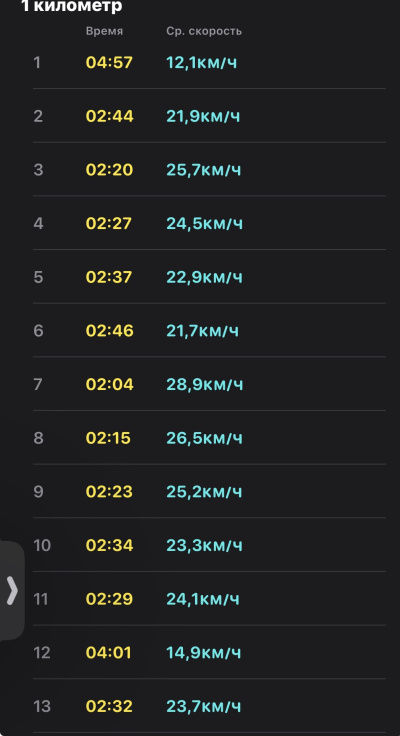
Task: Choose fastest split 02:04 on kilometer 7
Action: tap(109, 384)
